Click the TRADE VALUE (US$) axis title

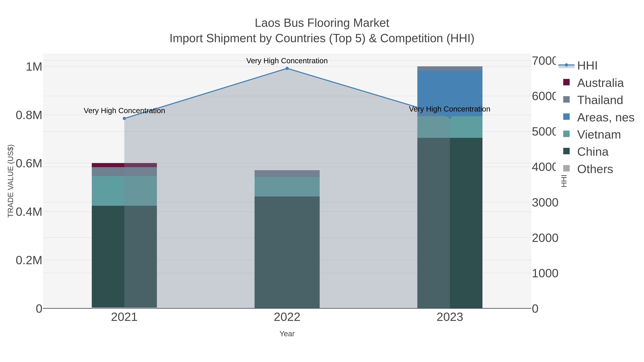click(11, 181)
